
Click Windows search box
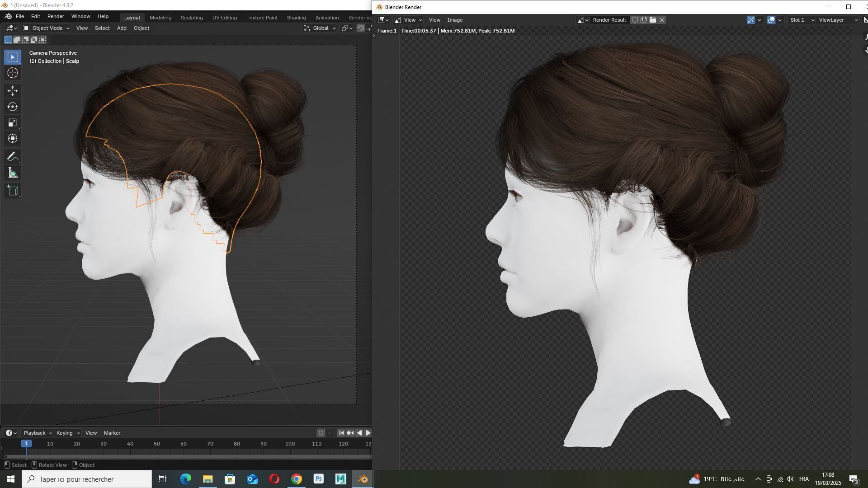[87, 479]
